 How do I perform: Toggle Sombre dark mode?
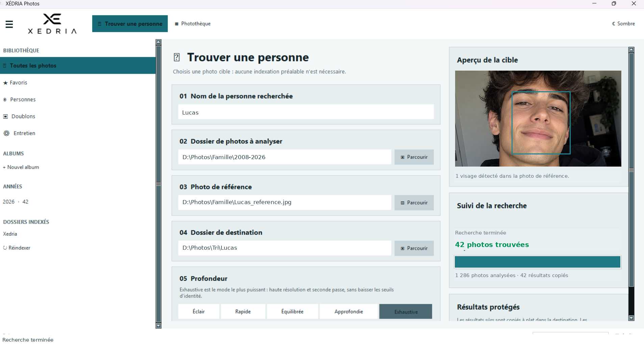[623, 24]
